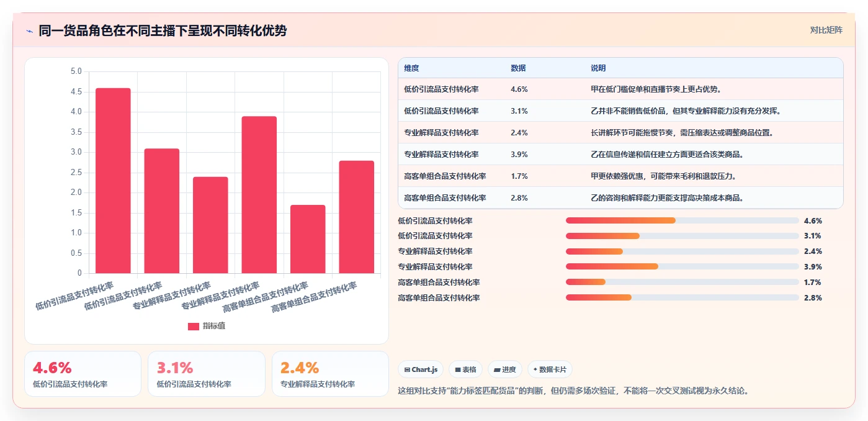Open the pink 3.1% summary card

(x=207, y=374)
